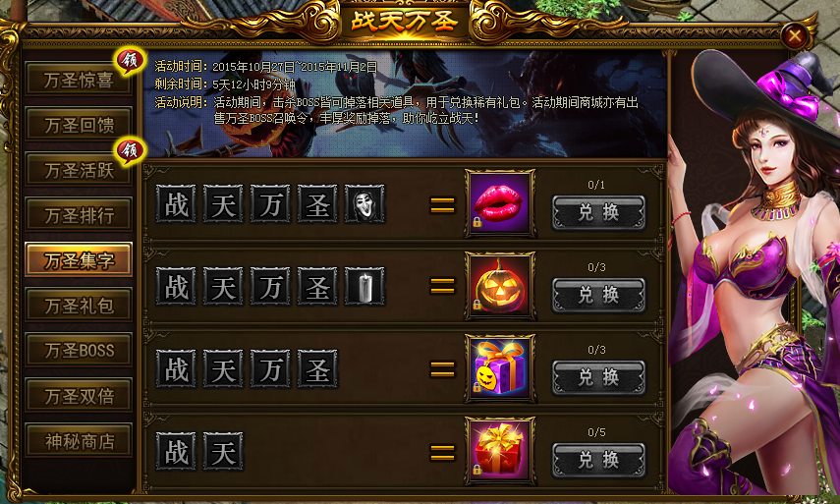Viewport: 840px width, 504px height.
Task: Open the 万圣惊喜 tab
Action: point(79,80)
